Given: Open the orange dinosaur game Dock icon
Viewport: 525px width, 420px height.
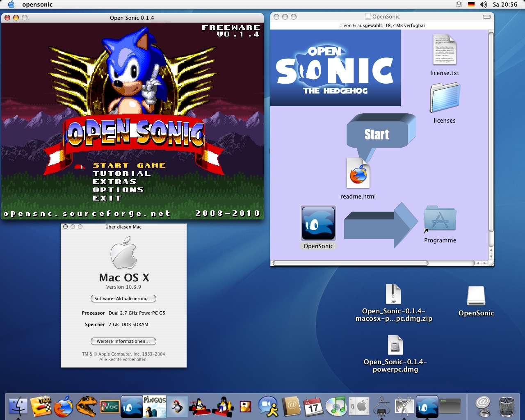Looking at the screenshot, I should (86, 406).
